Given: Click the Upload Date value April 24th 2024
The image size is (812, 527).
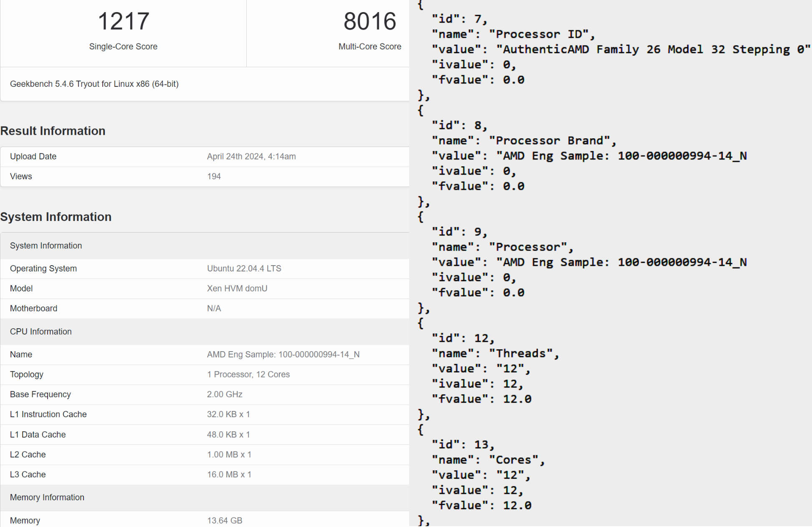Looking at the screenshot, I should tap(251, 157).
